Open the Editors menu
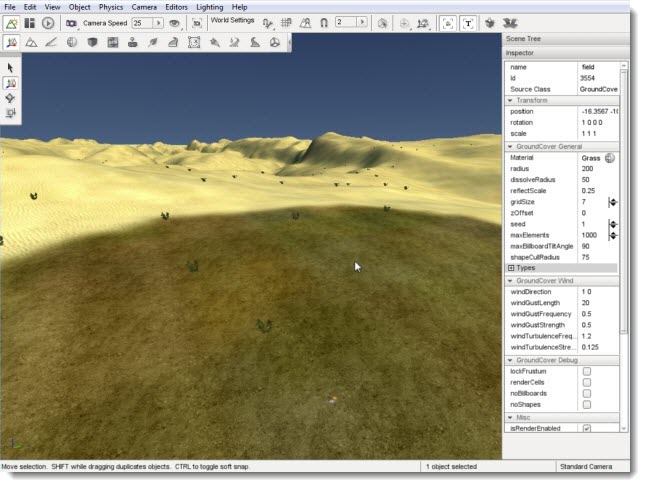The width and height of the screenshot is (645, 487). (x=176, y=7)
